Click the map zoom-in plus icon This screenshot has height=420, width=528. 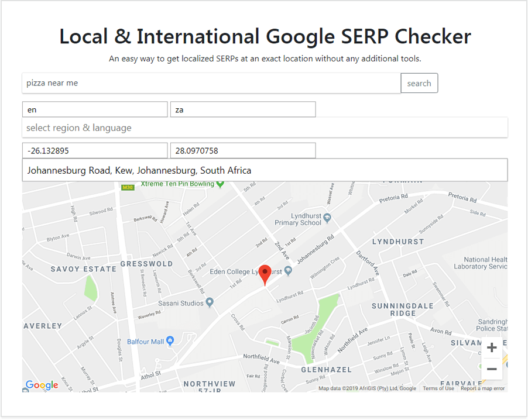coord(492,347)
